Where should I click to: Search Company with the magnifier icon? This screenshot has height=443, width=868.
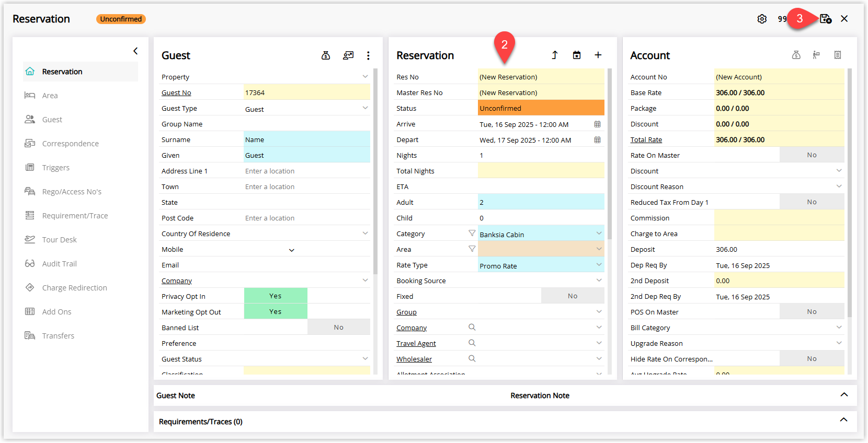point(472,328)
